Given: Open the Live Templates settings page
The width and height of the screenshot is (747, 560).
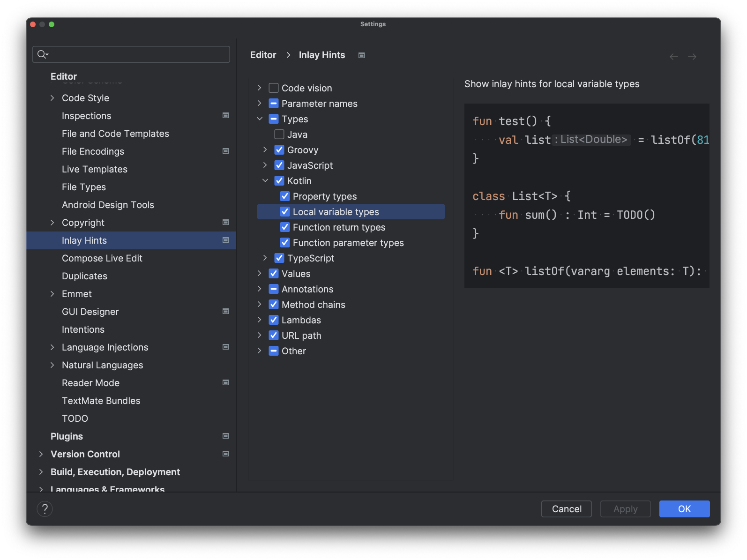Looking at the screenshot, I should [95, 169].
